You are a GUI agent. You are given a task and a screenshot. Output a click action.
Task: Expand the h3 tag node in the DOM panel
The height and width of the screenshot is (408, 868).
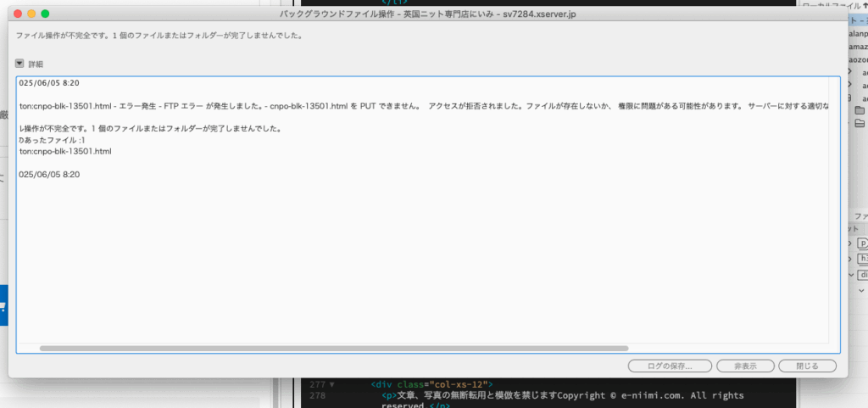[851, 259]
